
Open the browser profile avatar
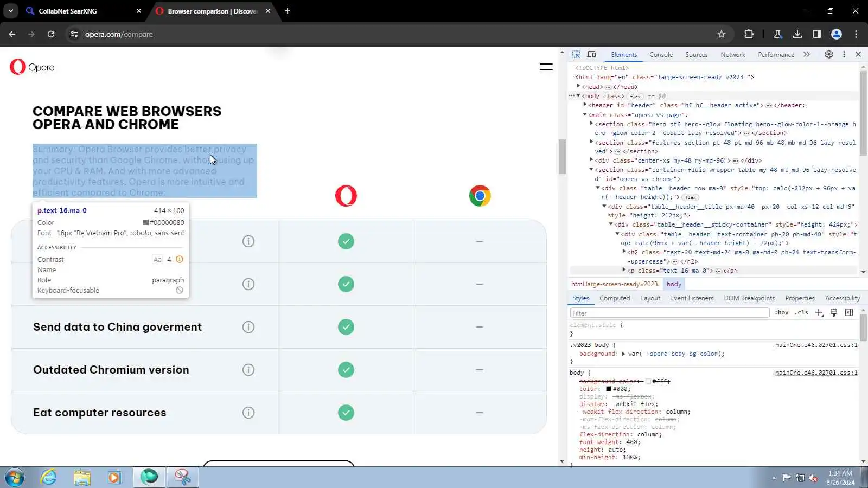point(837,34)
